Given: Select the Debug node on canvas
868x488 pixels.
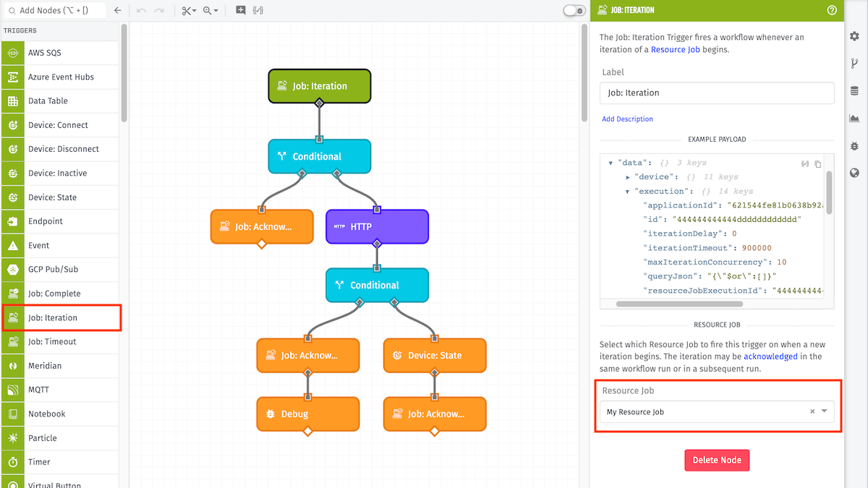Looking at the screenshot, I should click(308, 414).
